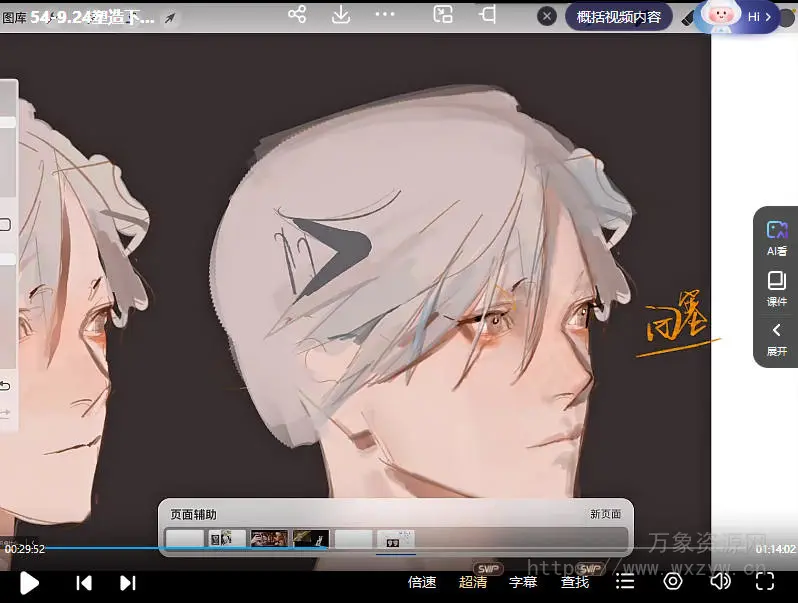The image size is (798, 603).
Task: Open the 超清 quality selector
Action: [x=473, y=582]
